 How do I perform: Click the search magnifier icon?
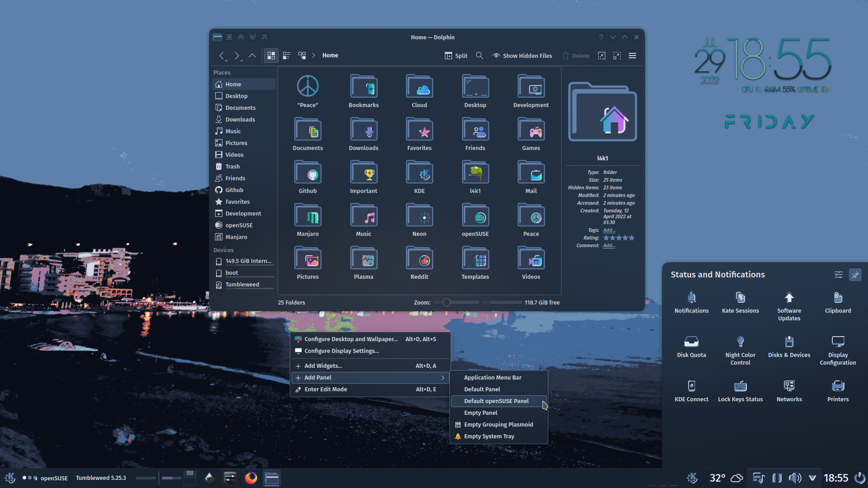[x=480, y=56]
